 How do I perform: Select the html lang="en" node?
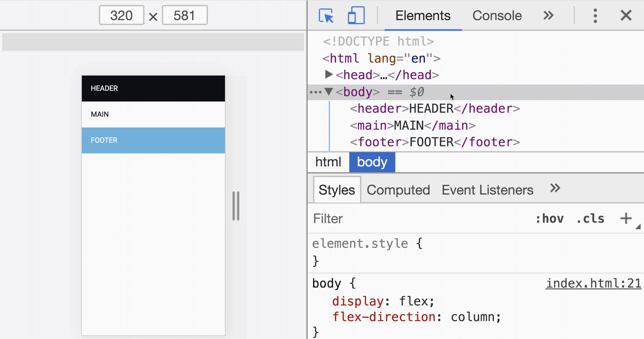tap(381, 58)
